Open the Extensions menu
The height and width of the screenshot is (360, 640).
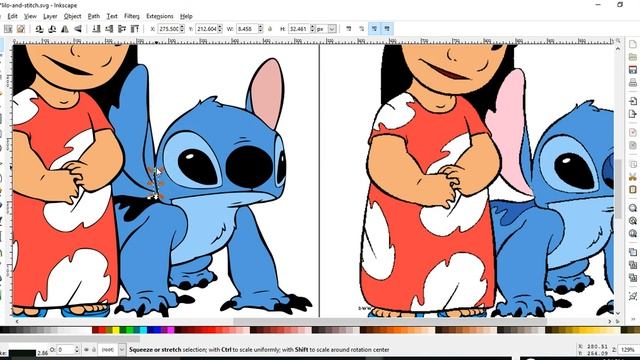tap(160, 16)
